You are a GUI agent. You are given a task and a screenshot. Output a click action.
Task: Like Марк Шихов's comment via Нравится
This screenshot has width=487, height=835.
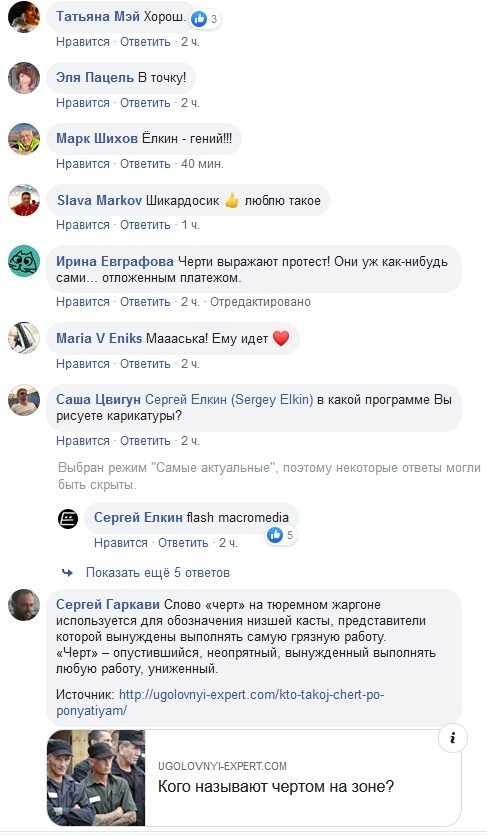pos(83,164)
